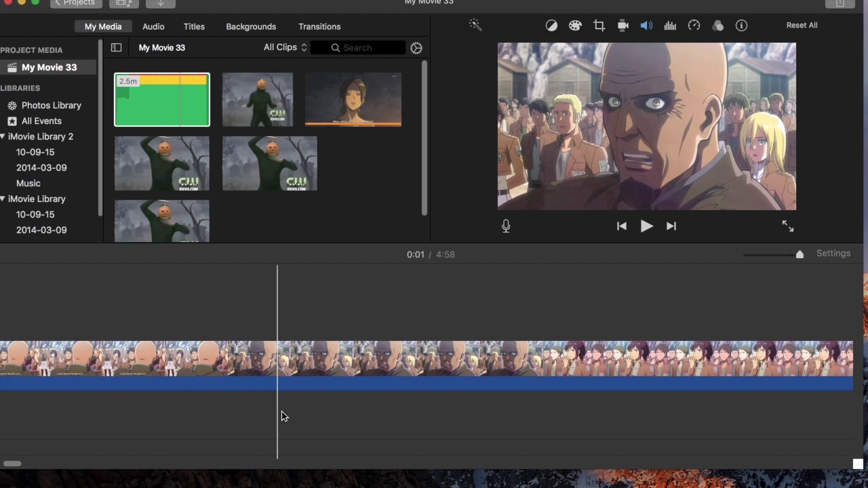
Task: Go back to Projects
Action: [x=75, y=3]
